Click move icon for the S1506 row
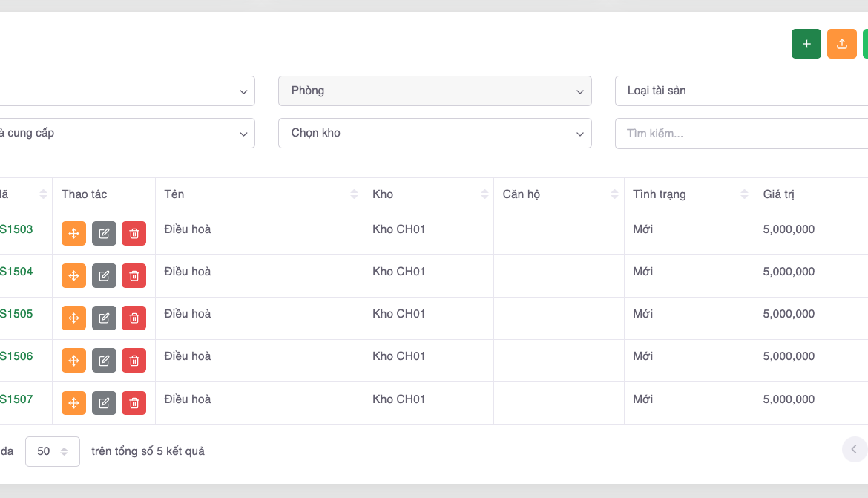Screen dimensions: 868x498 (73, 360)
